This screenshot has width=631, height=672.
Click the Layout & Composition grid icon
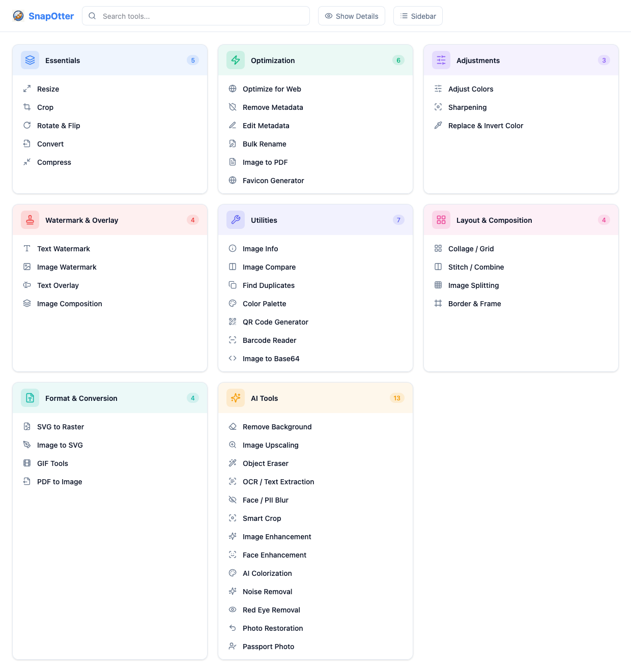(441, 220)
